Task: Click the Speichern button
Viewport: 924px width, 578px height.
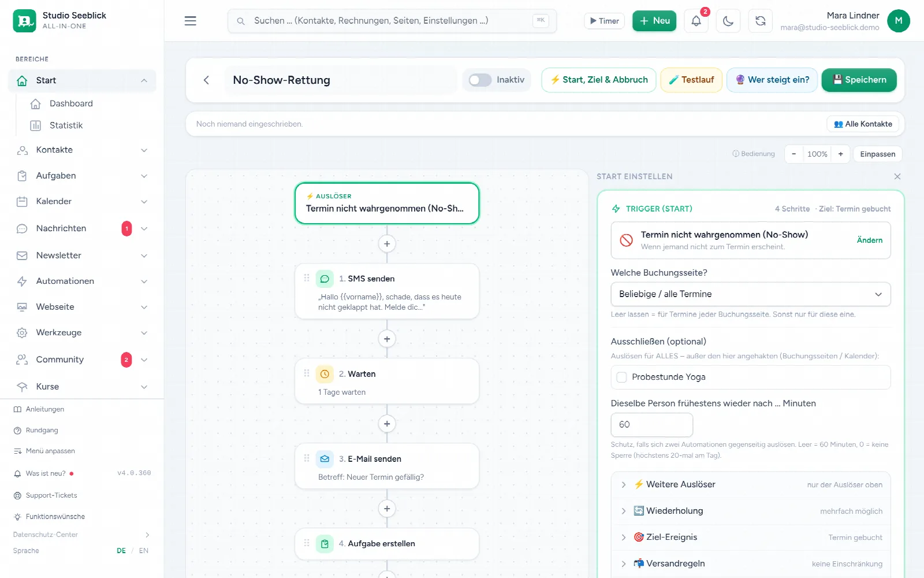Action: click(859, 80)
